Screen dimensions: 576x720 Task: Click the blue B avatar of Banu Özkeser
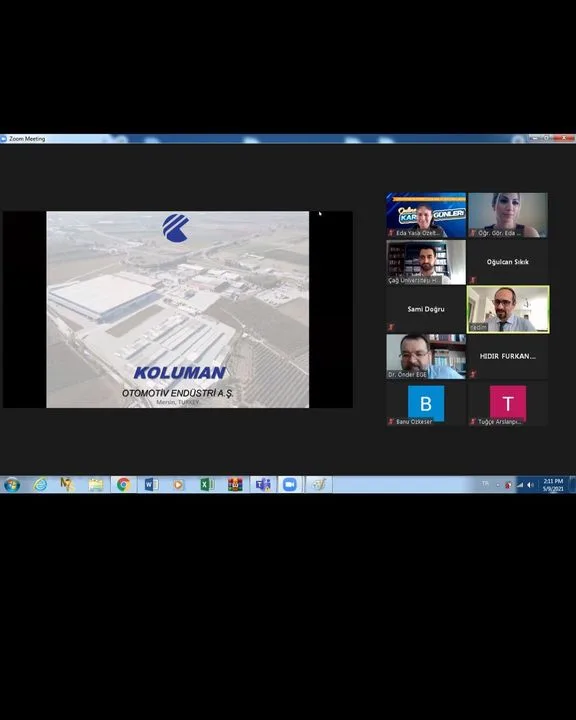tap(426, 403)
